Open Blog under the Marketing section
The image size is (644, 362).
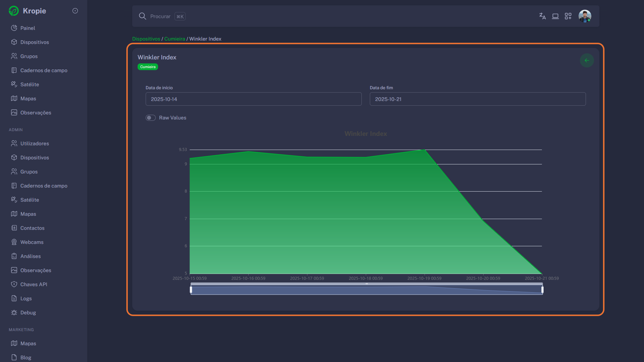pyautogui.click(x=26, y=357)
